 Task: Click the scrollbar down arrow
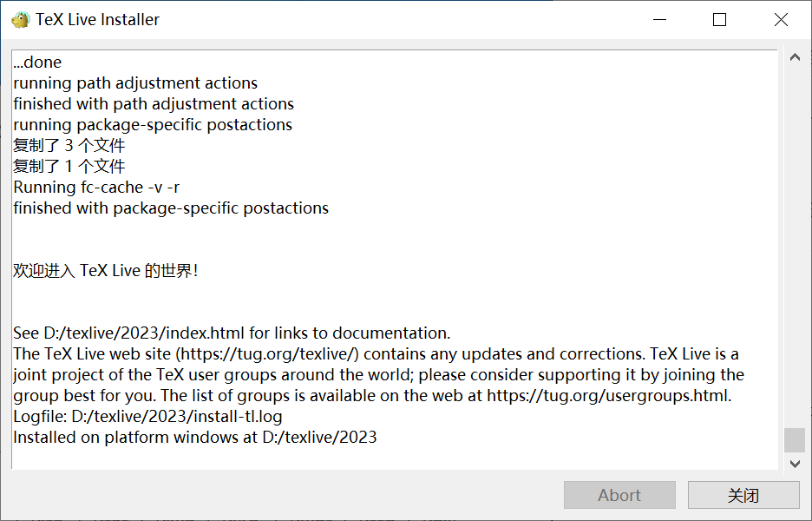pyautogui.click(x=795, y=464)
